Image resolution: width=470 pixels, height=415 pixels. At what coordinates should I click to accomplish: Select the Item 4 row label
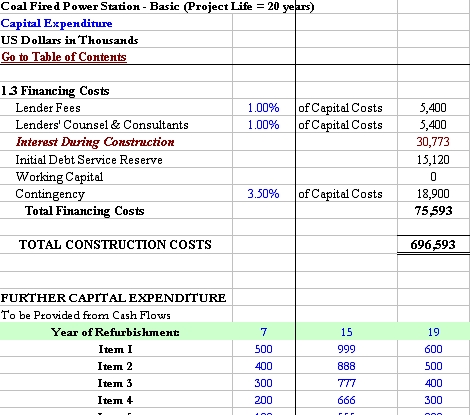click(x=115, y=400)
